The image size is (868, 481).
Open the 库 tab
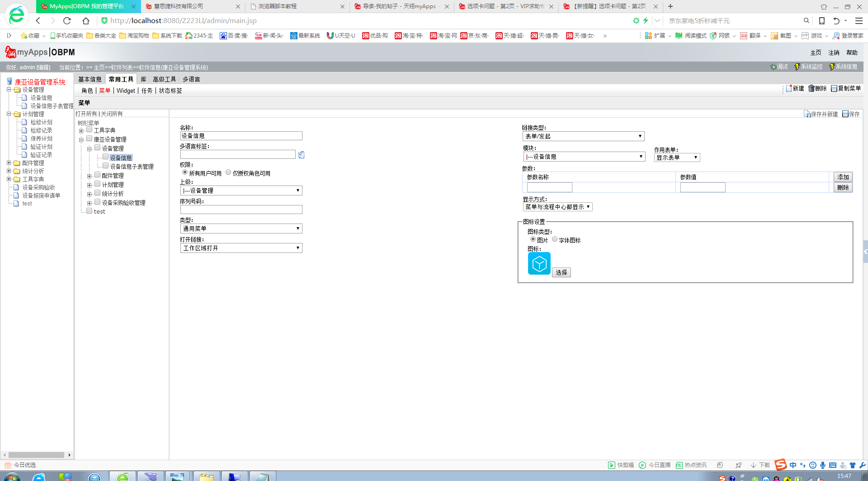pyautogui.click(x=144, y=79)
